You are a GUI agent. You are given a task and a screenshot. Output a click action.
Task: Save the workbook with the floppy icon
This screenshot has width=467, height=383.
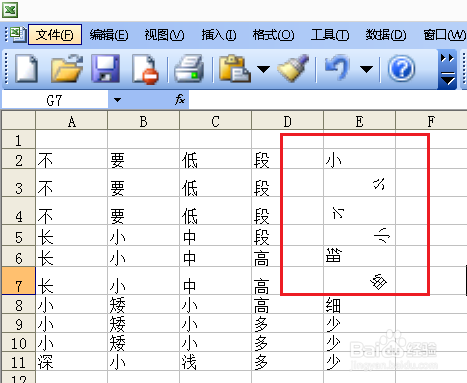[x=106, y=69]
